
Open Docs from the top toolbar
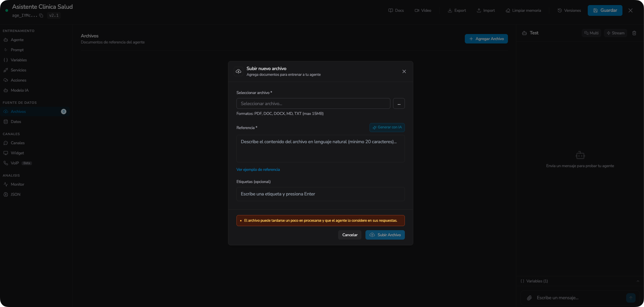[396, 10]
